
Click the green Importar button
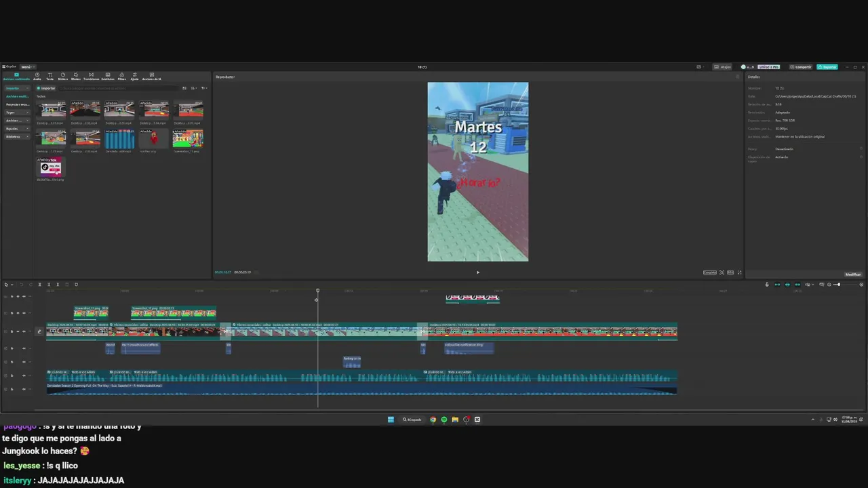46,88
